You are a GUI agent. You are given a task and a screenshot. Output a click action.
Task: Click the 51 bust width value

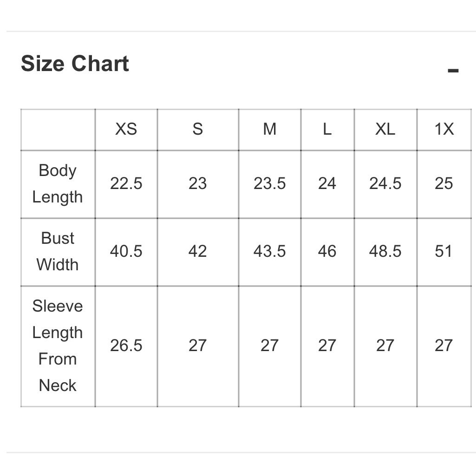pyautogui.click(x=443, y=251)
